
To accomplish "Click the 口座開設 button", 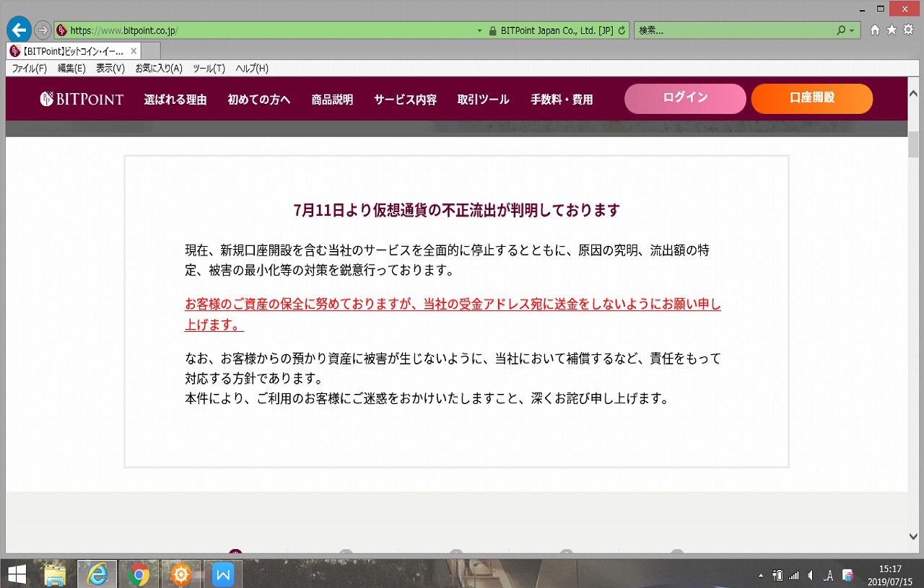I will 811,99.
